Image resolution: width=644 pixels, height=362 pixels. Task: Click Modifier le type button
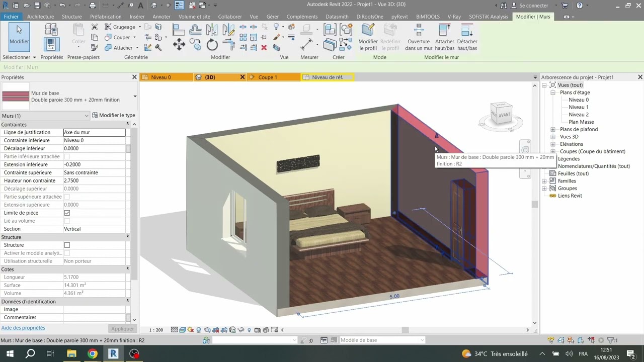click(x=114, y=116)
